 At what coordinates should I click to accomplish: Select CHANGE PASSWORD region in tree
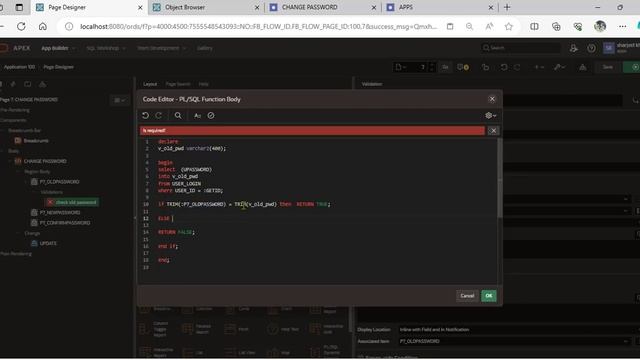click(45, 161)
